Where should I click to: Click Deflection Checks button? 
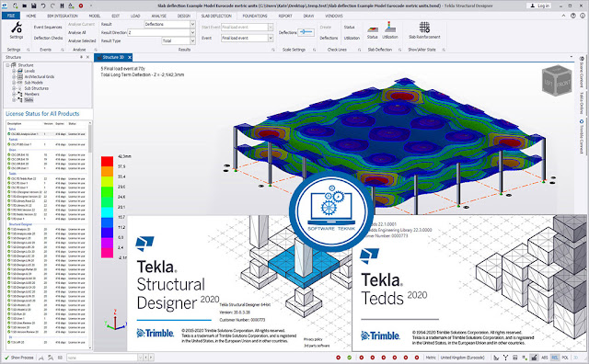(x=48, y=38)
